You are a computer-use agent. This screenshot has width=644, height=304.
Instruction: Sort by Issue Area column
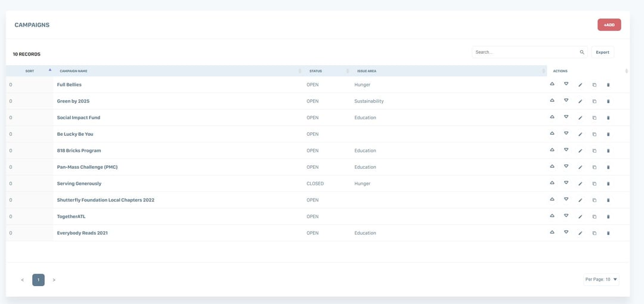[x=366, y=71]
